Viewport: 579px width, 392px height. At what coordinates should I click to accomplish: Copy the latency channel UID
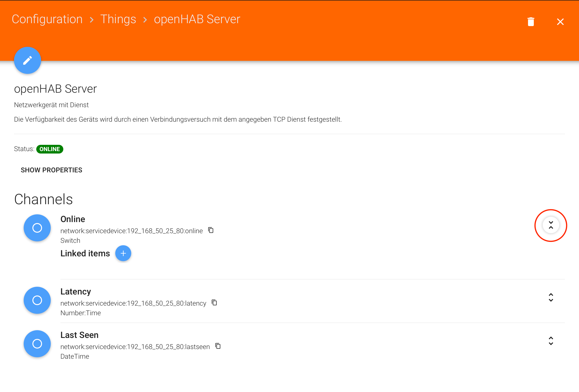tap(214, 302)
